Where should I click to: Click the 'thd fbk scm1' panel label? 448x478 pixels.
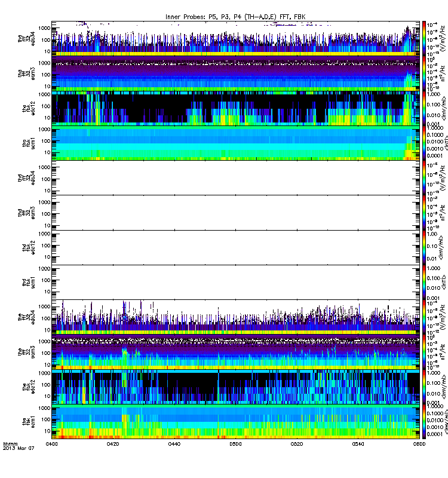(29, 282)
